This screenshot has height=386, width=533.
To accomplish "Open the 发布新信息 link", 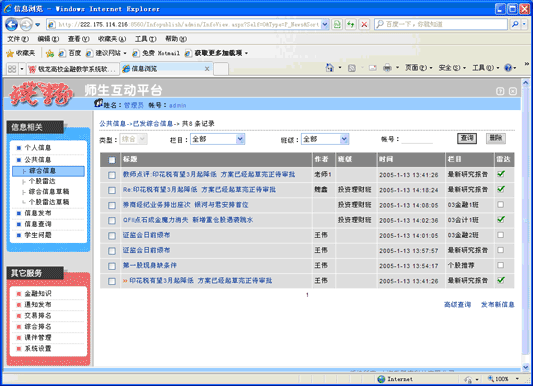I will 497,304.
